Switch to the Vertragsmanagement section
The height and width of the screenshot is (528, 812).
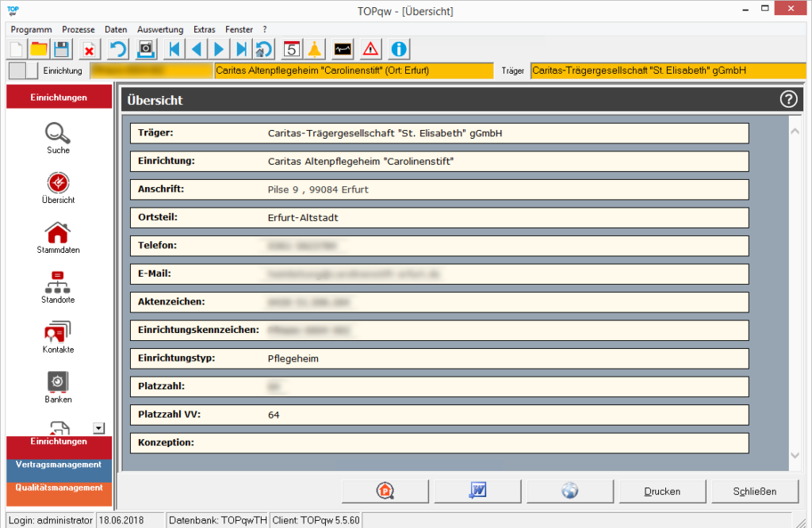click(x=59, y=465)
